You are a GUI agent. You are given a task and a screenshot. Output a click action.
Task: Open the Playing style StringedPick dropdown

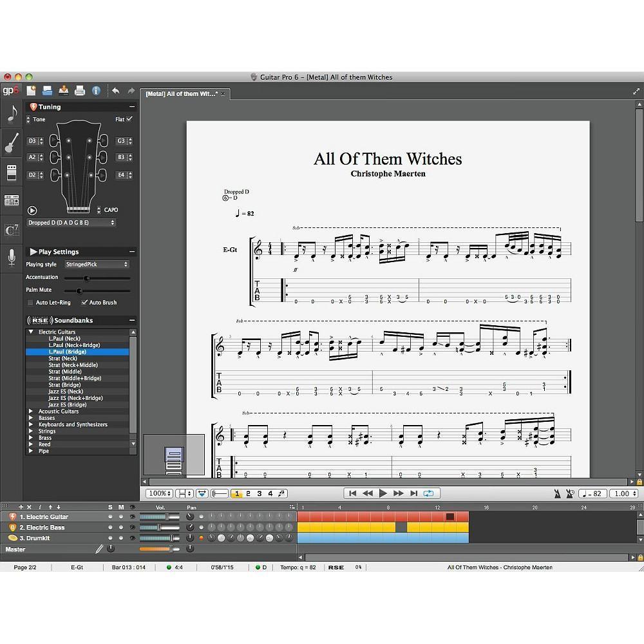click(x=97, y=264)
